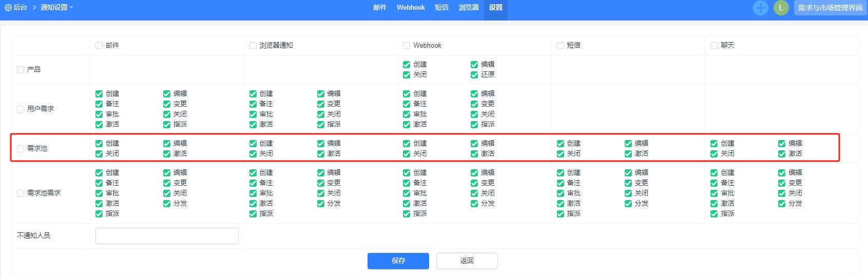Uncheck 产品 Webhook 还原

(x=474, y=75)
